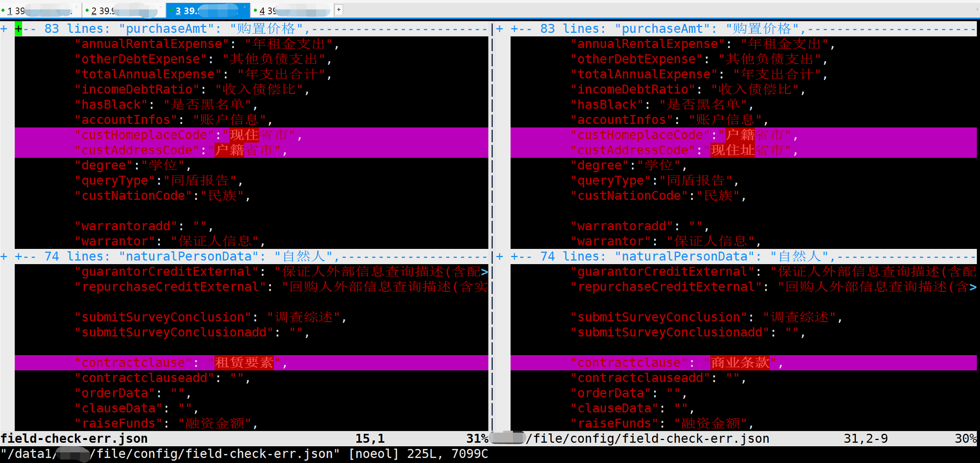Click the green cursor block on left fold line

click(18, 29)
